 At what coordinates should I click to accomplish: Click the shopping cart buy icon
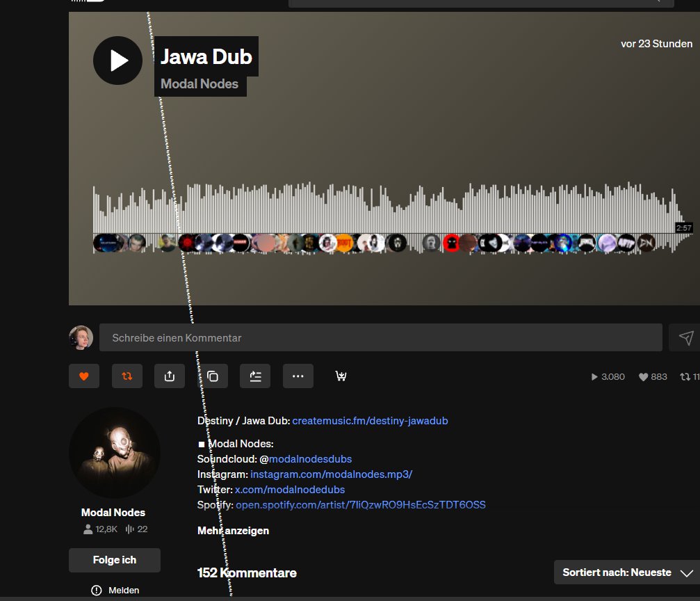341,376
